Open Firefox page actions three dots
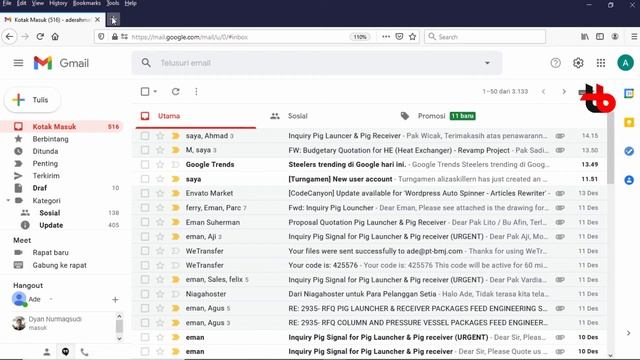 click(x=386, y=37)
